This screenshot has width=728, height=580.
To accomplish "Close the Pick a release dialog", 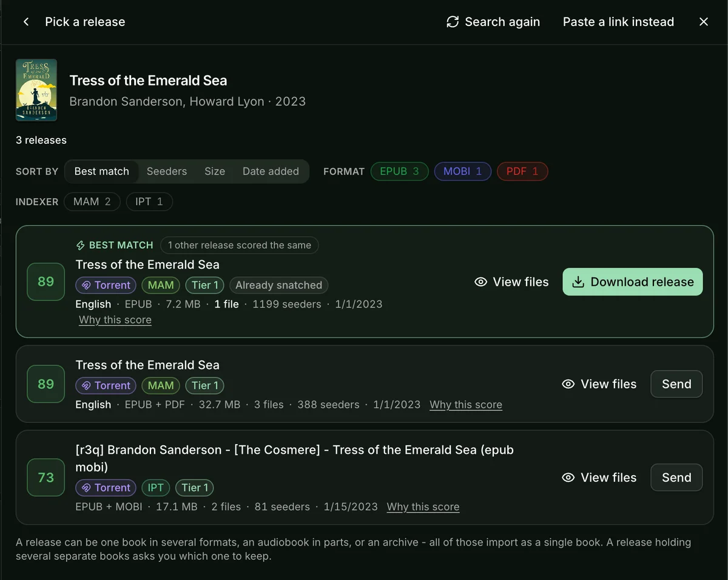I will [704, 22].
